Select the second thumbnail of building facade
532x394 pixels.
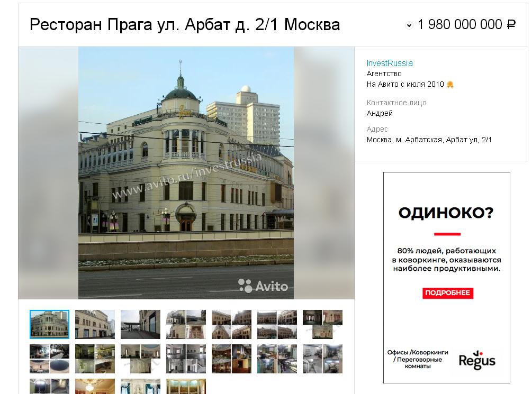tap(95, 324)
